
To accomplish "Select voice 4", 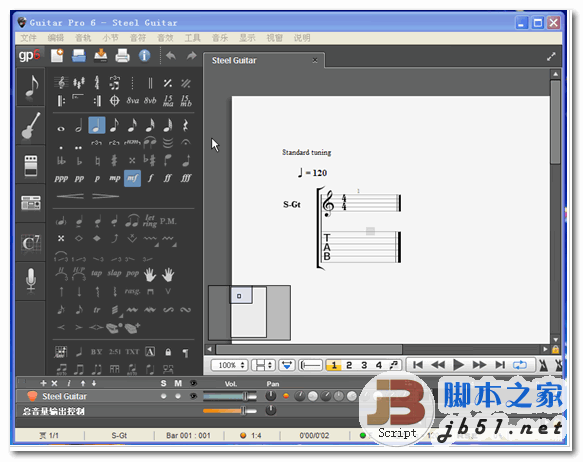I will point(379,365).
